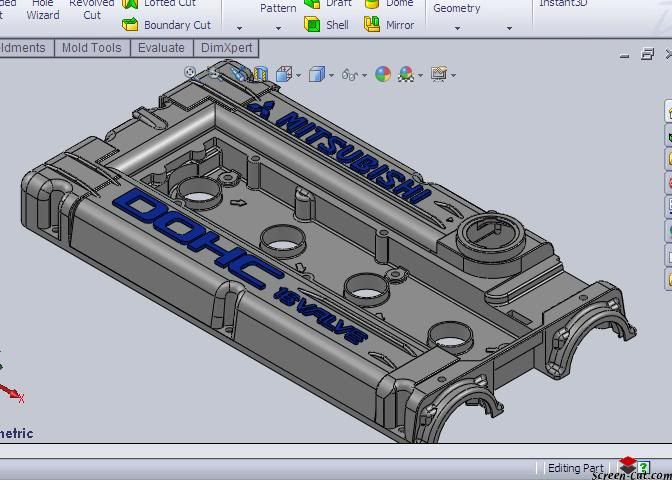Click the Pattern feature button
672x480 pixels.
click(278, 8)
